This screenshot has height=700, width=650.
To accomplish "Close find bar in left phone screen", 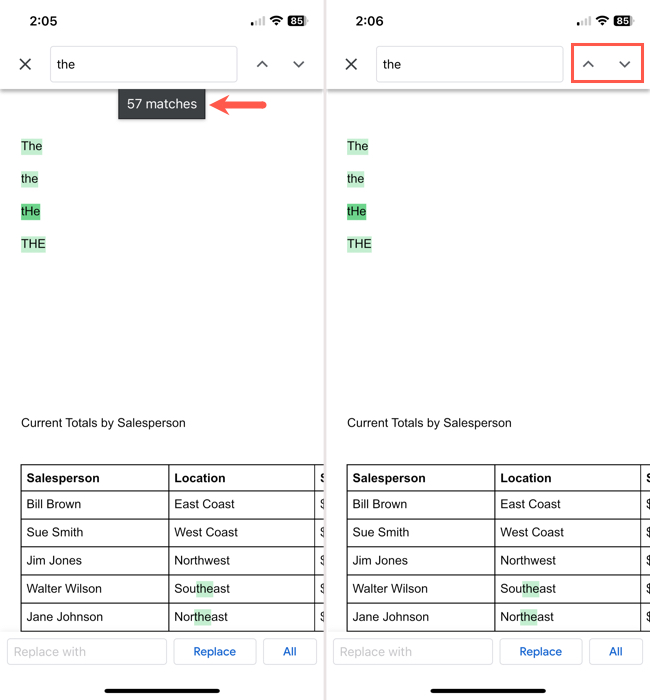I will [x=25, y=64].
